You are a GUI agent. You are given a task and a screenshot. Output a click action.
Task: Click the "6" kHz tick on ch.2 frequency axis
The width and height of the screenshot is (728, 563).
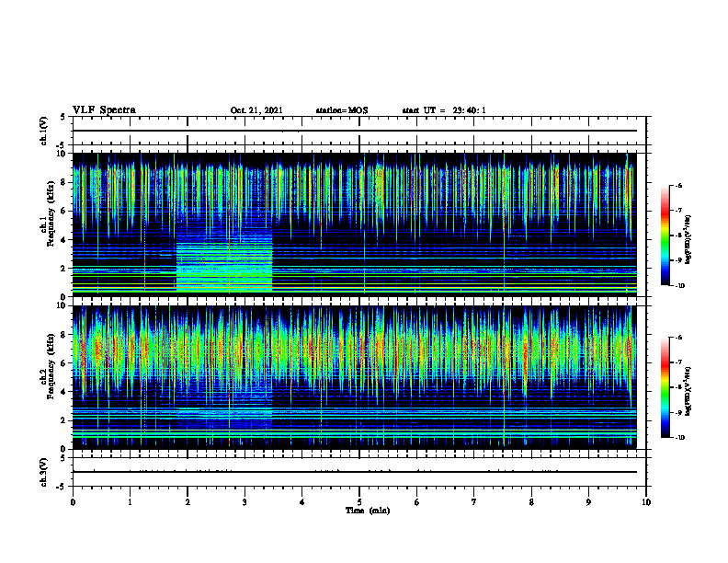click(64, 363)
